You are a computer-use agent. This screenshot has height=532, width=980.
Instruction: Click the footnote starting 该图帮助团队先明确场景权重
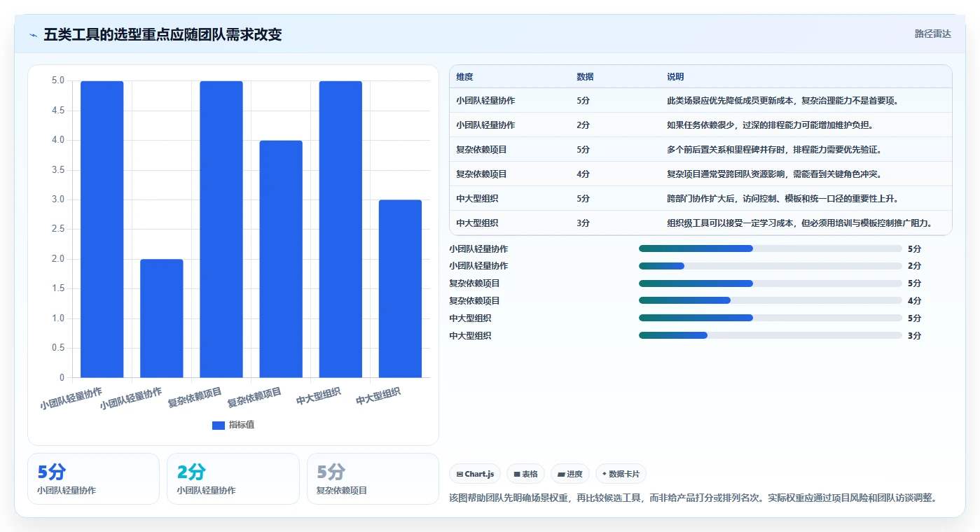pyautogui.click(x=693, y=498)
